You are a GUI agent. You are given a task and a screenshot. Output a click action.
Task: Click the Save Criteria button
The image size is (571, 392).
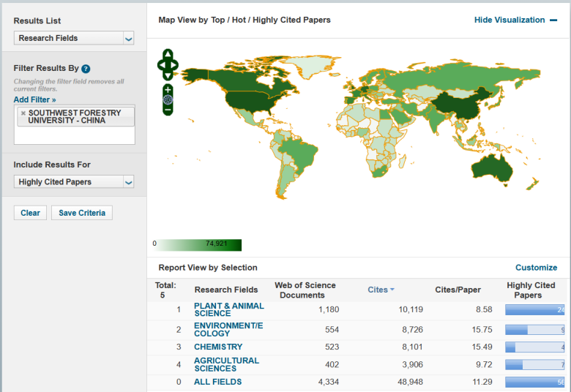(82, 213)
